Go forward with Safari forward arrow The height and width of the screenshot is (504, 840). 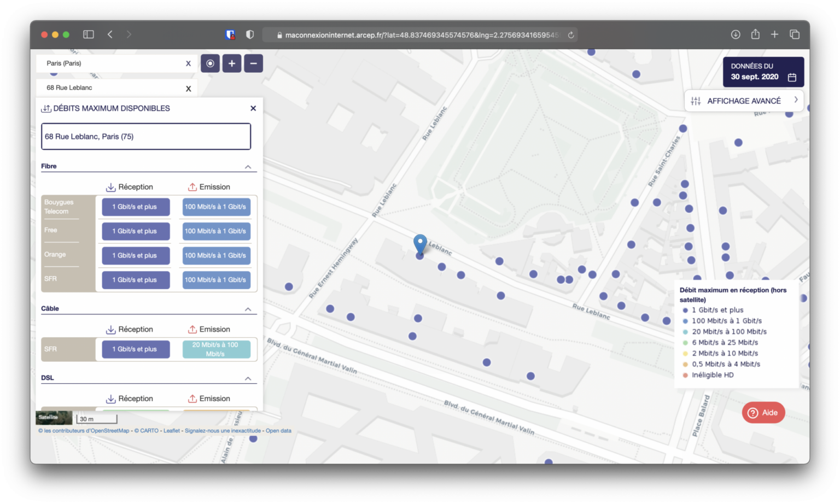tap(129, 34)
